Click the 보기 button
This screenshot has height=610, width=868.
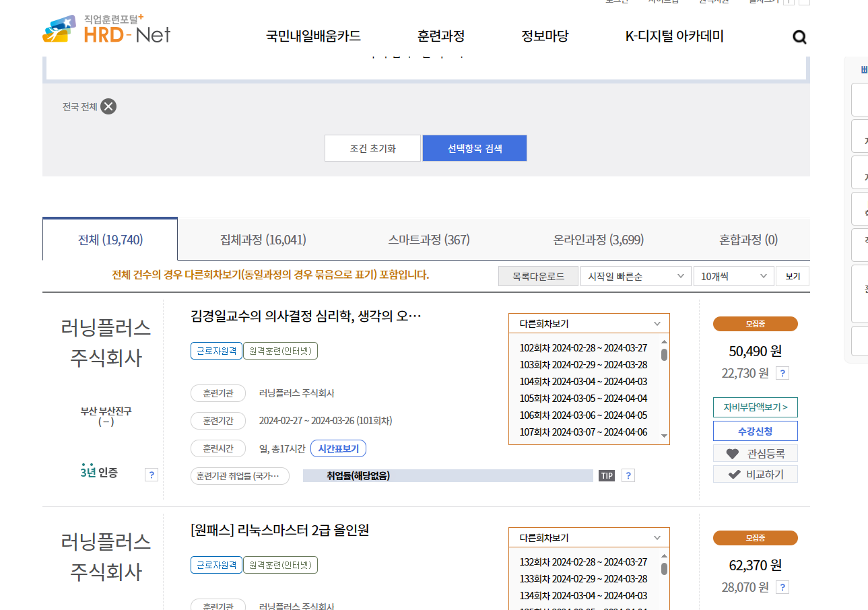[x=793, y=276]
